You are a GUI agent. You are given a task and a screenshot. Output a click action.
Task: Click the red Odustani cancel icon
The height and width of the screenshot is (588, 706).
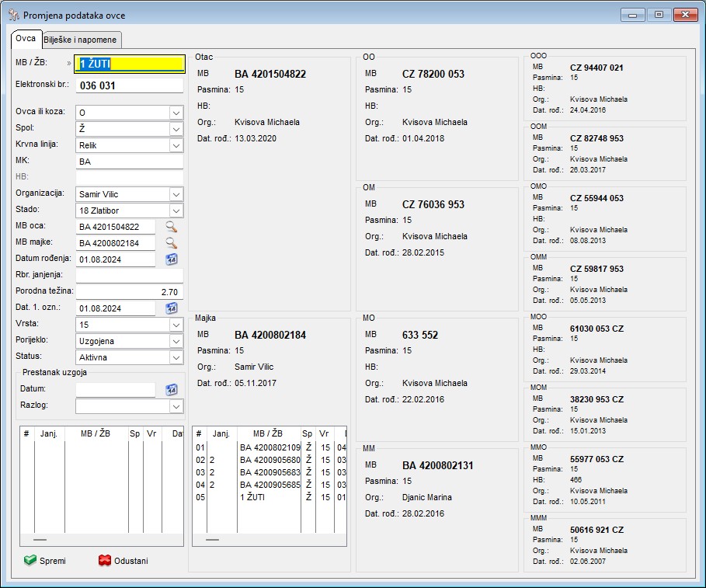[x=105, y=561]
